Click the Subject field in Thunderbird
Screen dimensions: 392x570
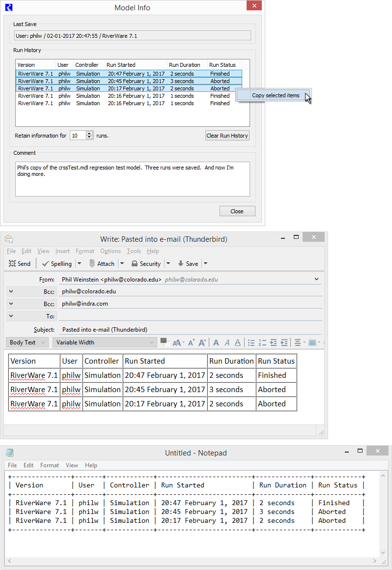point(191,330)
